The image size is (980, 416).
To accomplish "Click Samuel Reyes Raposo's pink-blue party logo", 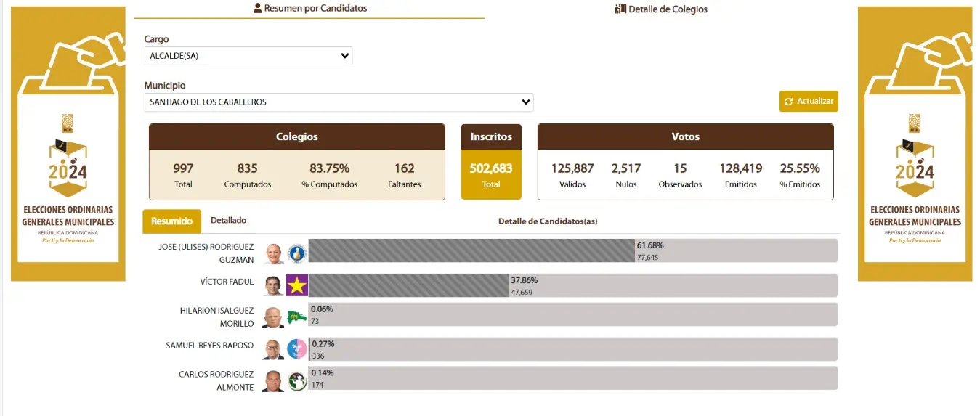I will click(297, 349).
